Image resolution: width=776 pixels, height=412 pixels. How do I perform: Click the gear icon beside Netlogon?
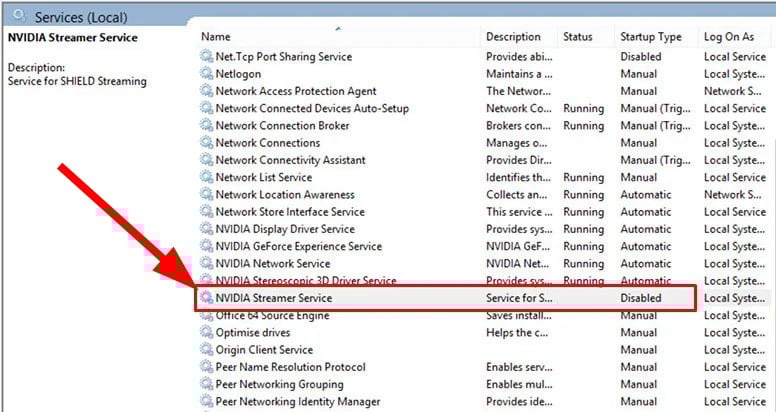point(206,74)
